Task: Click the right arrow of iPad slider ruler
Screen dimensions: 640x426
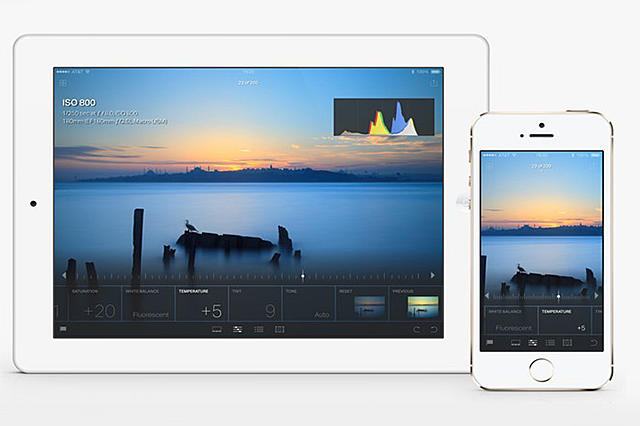Action: pyautogui.click(x=432, y=275)
